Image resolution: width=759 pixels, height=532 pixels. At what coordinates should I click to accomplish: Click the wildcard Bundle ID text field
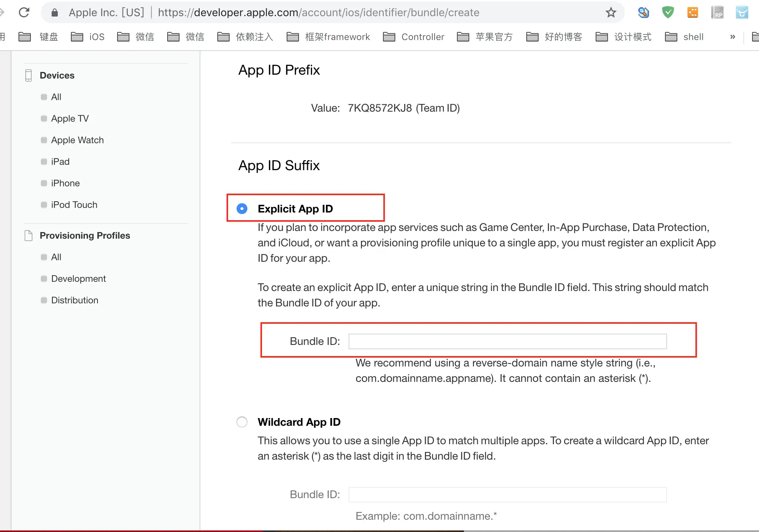pos(507,495)
